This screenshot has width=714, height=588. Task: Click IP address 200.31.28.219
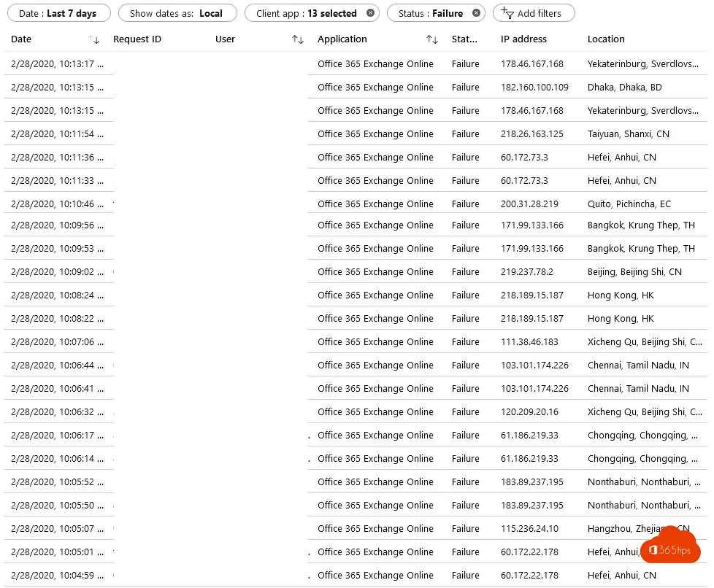click(x=529, y=204)
